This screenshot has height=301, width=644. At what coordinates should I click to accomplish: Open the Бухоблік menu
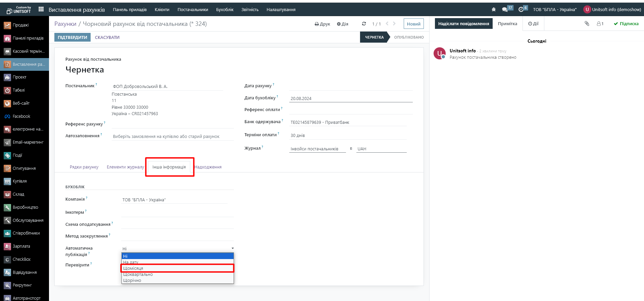click(x=225, y=9)
